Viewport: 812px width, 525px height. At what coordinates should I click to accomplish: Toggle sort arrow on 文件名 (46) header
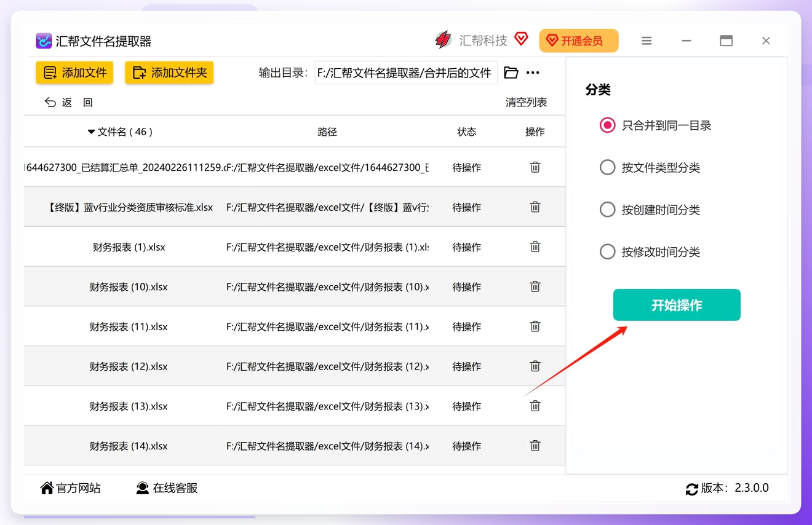click(92, 132)
